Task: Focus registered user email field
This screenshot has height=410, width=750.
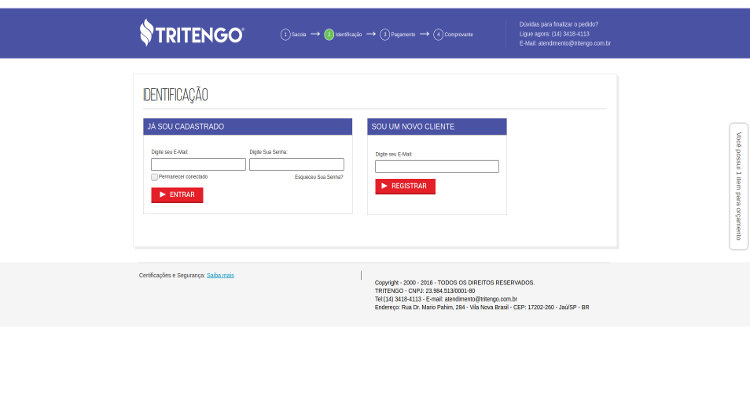Action: click(x=199, y=165)
